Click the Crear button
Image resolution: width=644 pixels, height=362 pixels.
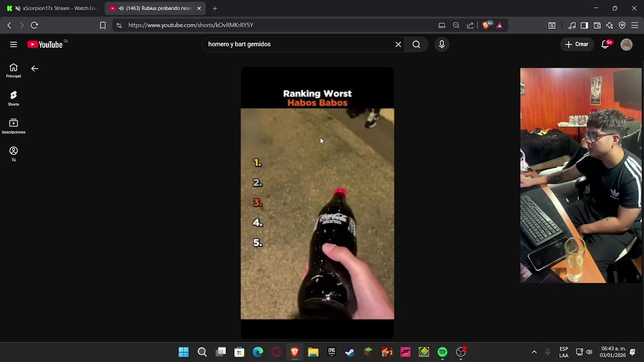[577, 44]
